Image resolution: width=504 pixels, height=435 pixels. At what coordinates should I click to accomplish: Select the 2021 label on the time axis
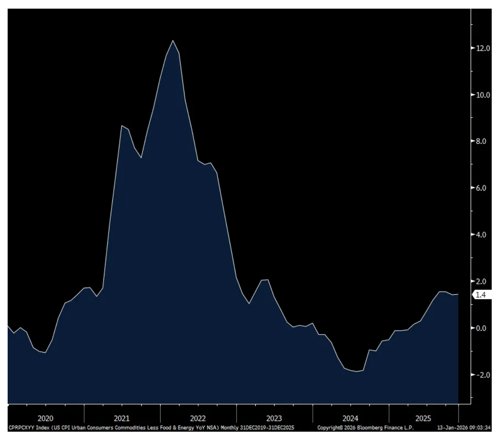click(x=122, y=418)
